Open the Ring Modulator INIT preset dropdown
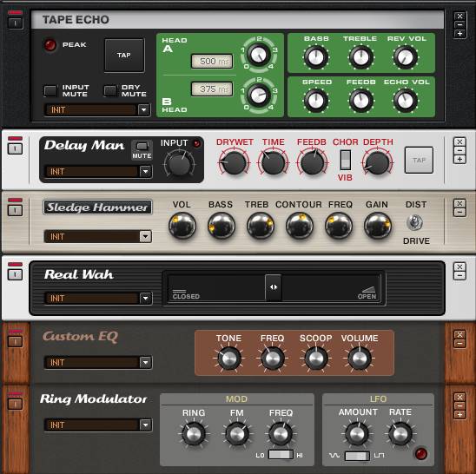The image size is (476, 474). point(98,425)
